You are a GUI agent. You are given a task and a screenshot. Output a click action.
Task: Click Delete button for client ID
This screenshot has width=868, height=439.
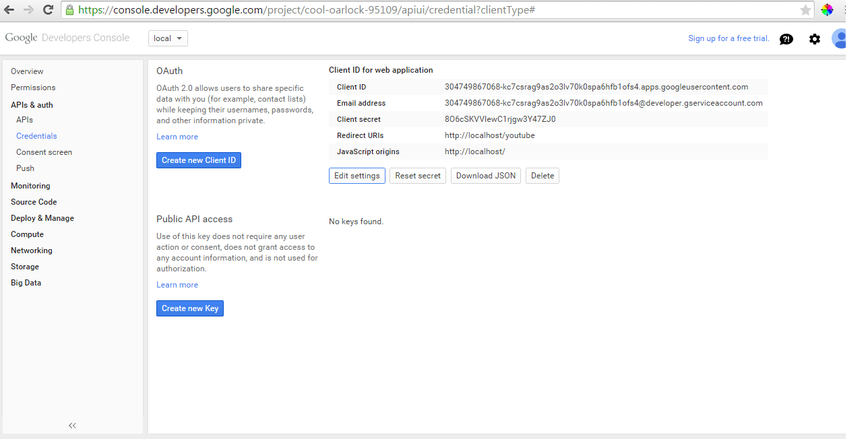[542, 176]
